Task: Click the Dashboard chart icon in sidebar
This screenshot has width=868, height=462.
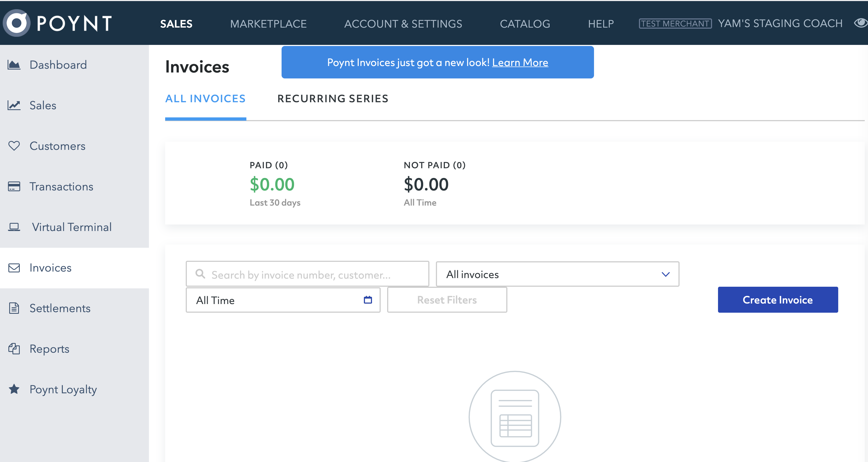Action: (14, 65)
